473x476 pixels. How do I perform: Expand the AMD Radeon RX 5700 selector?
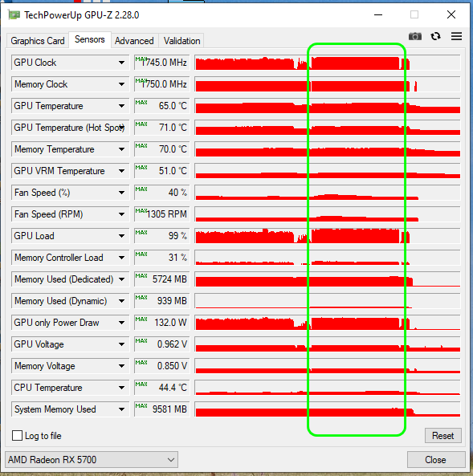coord(92,460)
